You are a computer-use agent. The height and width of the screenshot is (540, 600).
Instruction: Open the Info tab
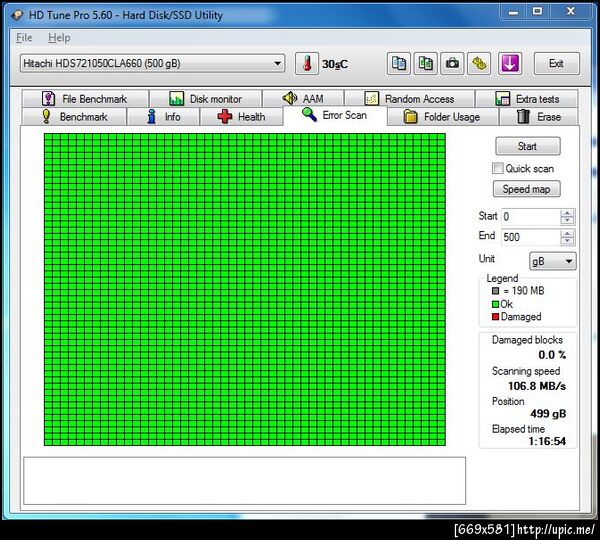point(163,117)
